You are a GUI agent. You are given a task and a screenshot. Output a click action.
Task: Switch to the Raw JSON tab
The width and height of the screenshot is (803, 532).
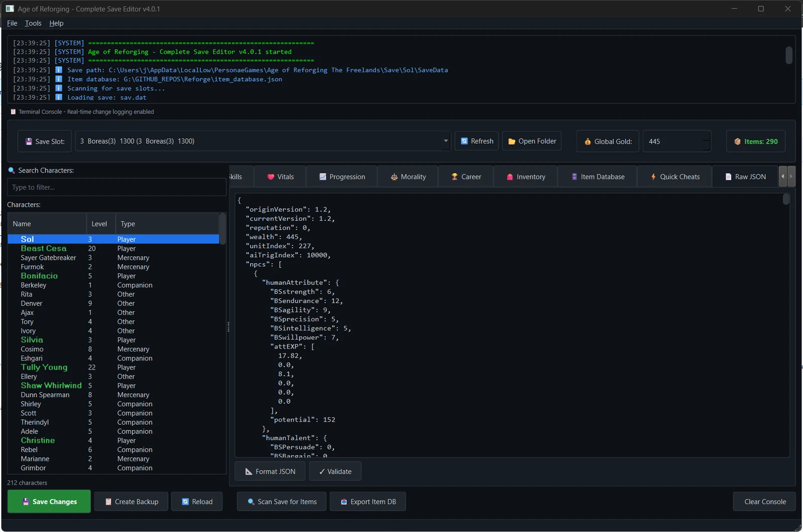pyautogui.click(x=745, y=176)
